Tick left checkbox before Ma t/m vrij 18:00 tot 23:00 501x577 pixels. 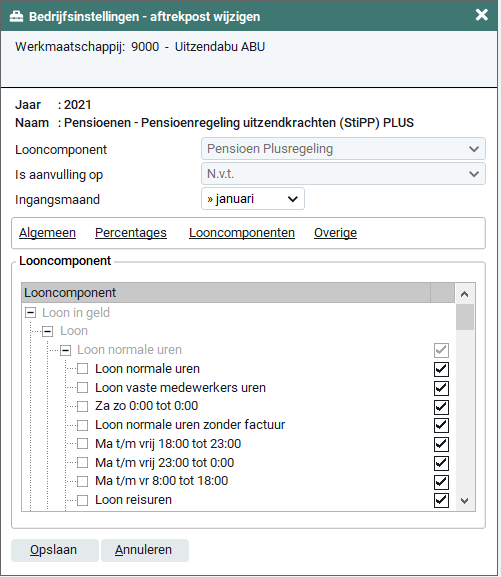point(82,444)
